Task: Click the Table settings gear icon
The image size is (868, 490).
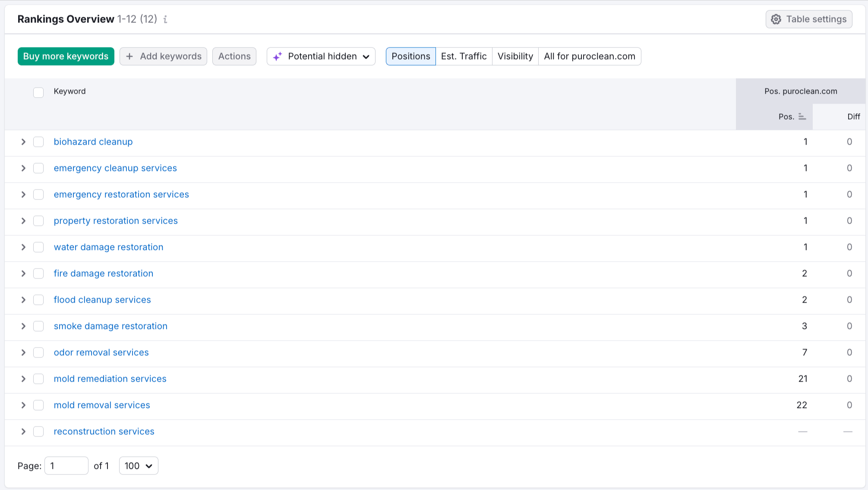Action: [x=776, y=19]
